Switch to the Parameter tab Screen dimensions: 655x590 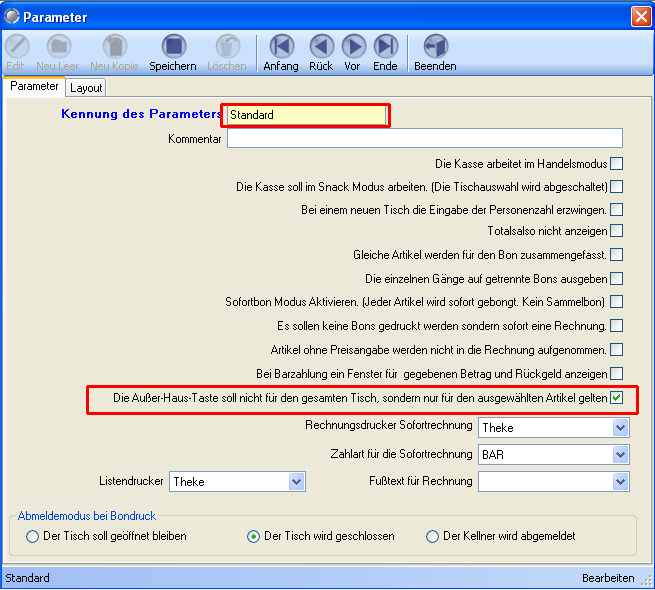(34, 86)
